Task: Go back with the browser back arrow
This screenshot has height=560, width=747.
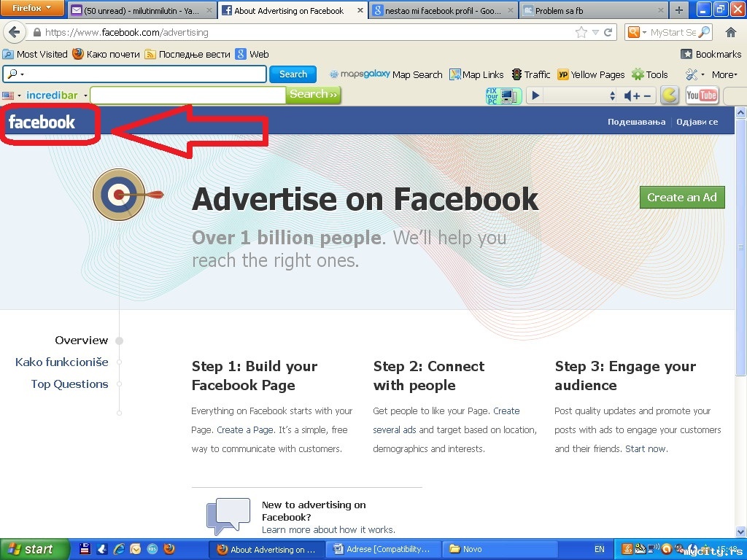Action: point(15,32)
